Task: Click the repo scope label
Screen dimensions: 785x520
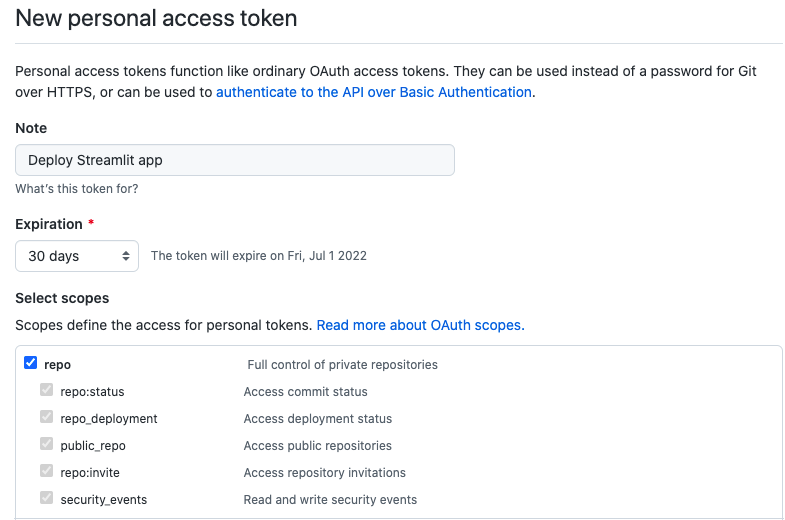Action: (x=57, y=365)
